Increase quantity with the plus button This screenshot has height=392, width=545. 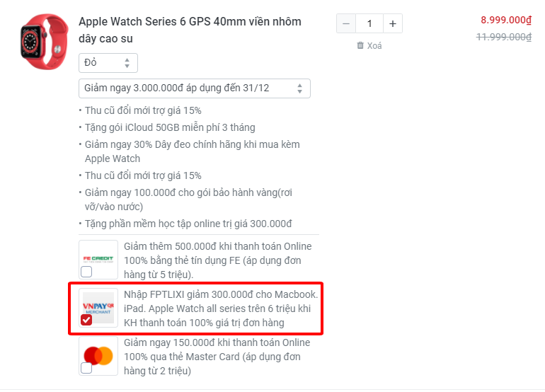[x=393, y=23]
